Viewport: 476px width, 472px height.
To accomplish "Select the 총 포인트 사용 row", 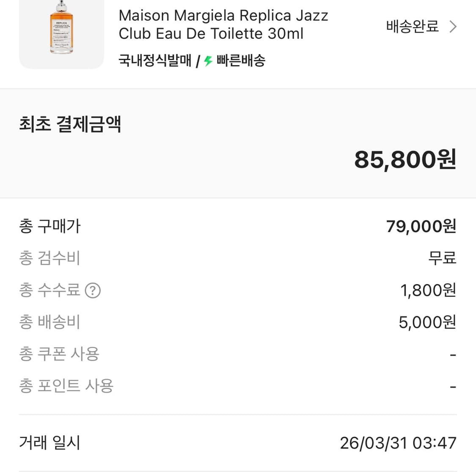I will [x=66, y=386].
